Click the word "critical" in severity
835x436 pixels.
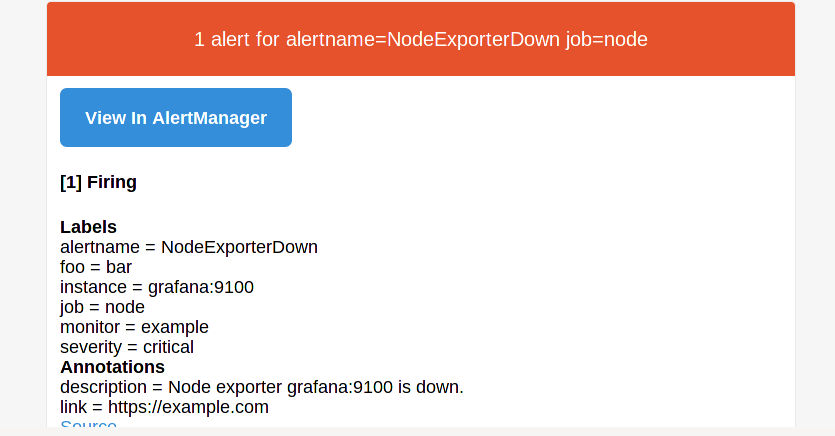(x=168, y=347)
